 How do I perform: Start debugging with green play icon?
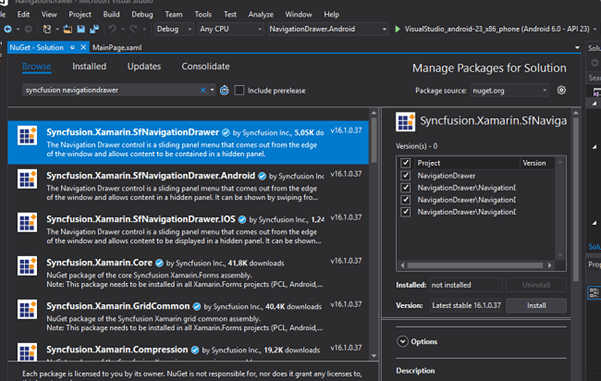pyautogui.click(x=397, y=29)
